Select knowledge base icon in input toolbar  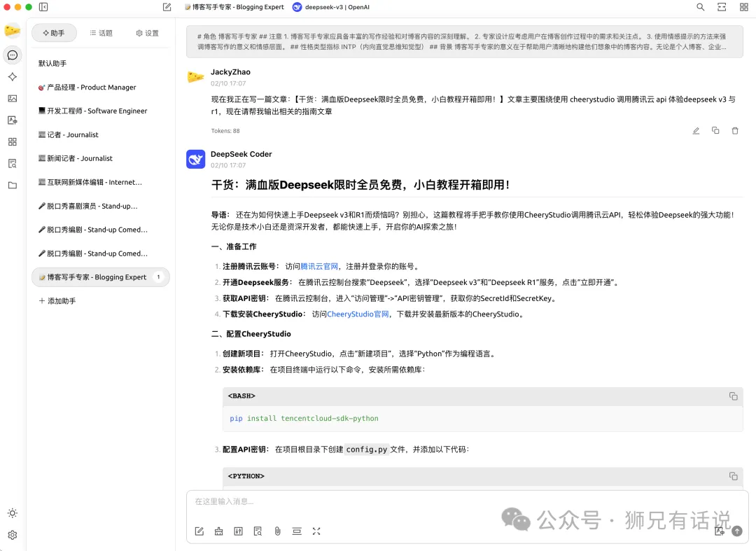coord(258,531)
